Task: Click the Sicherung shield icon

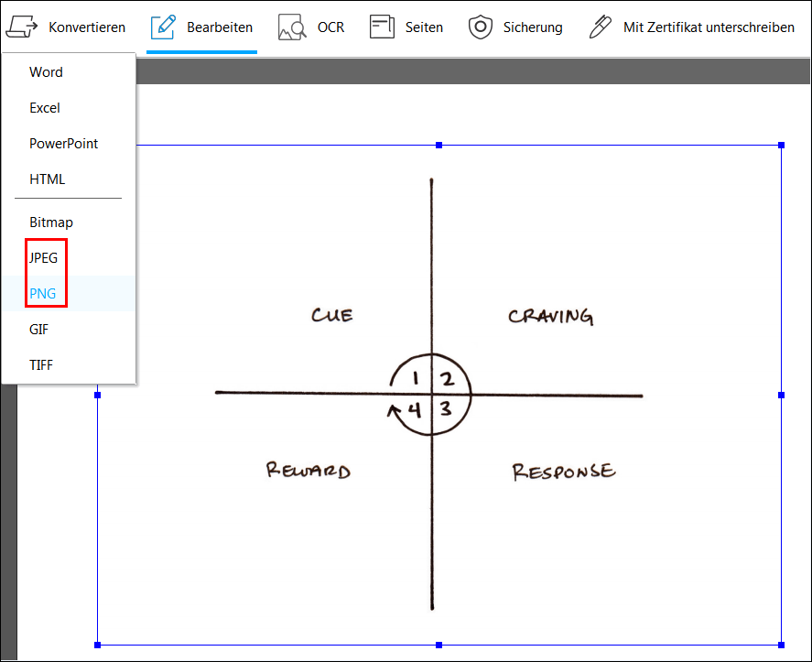Action: coord(480,27)
